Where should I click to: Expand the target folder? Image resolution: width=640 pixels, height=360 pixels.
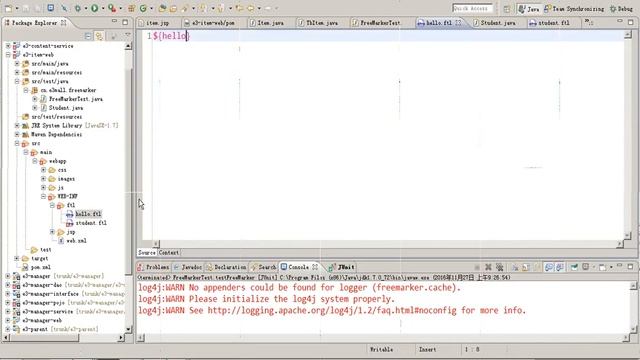pyautogui.click(x=17, y=258)
